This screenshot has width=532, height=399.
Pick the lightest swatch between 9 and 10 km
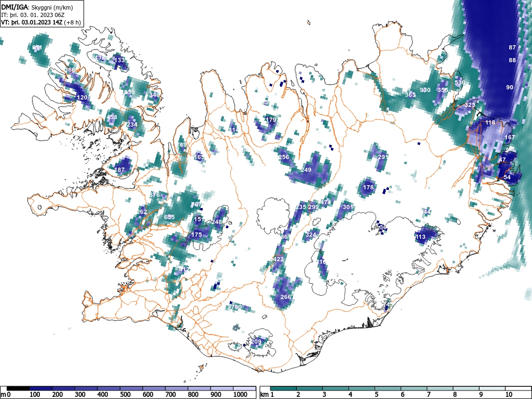coord(492,388)
